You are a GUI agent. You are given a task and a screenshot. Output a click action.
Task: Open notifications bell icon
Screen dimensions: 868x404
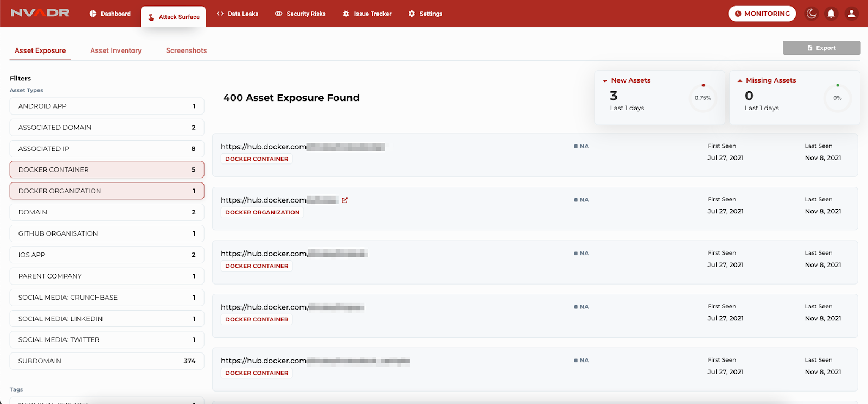(x=831, y=14)
